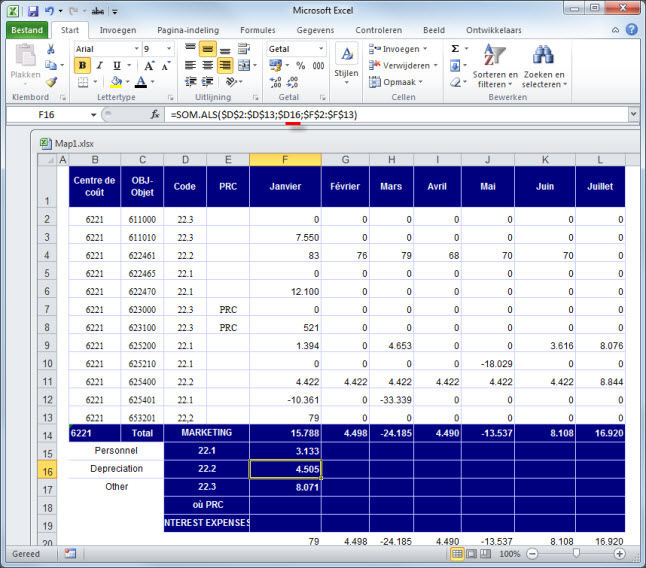Click the Increase indent icon
This screenshot has width=646, height=568.
click(x=207, y=82)
